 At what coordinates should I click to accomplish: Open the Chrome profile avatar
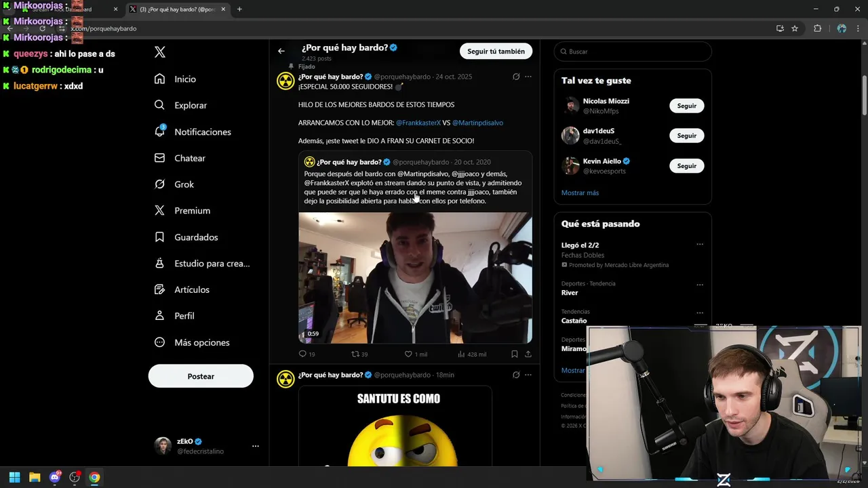[842, 28]
